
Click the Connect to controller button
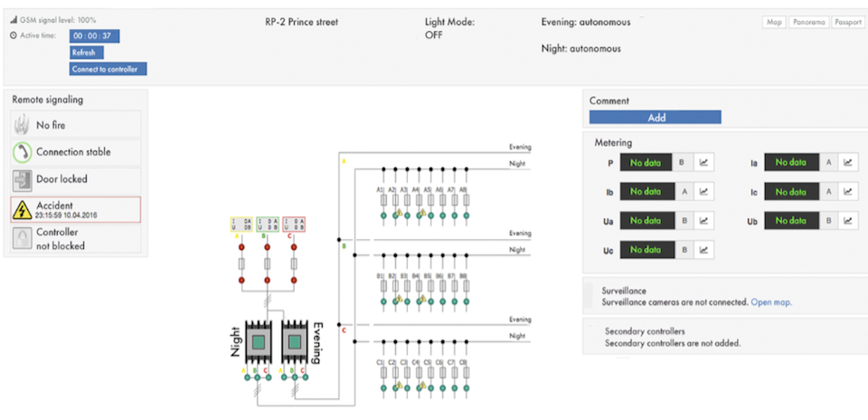coord(108,70)
